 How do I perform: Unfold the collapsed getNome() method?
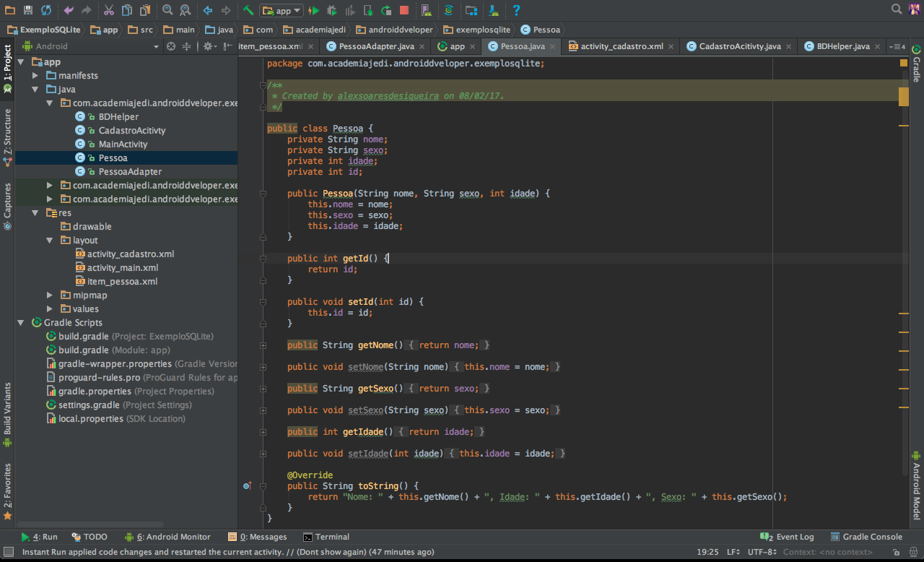(264, 345)
